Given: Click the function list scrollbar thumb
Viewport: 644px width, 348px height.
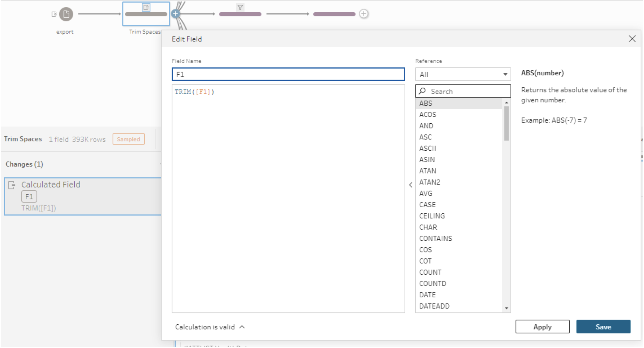Looking at the screenshot, I should pyautogui.click(x=506, y=123).
